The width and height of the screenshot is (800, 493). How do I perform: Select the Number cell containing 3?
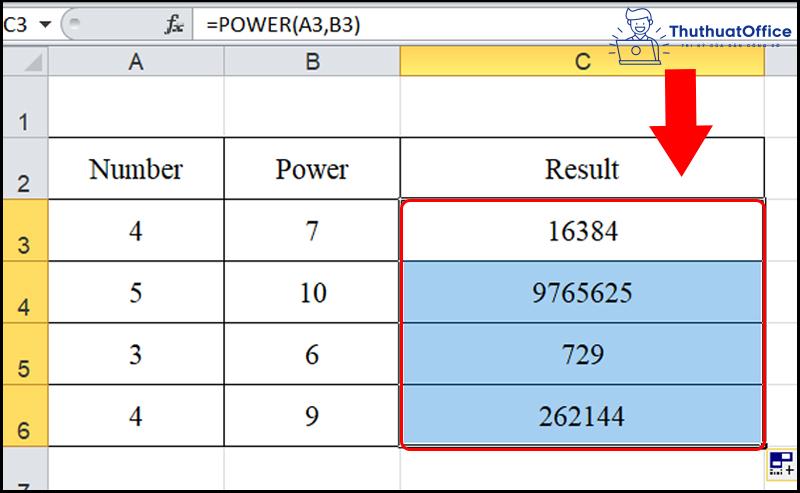coord(136,354)
